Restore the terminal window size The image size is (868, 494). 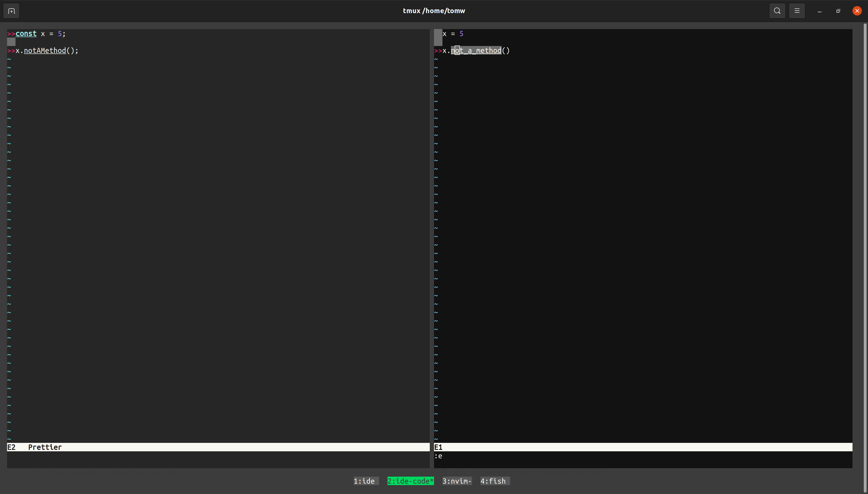pos(838,11)
